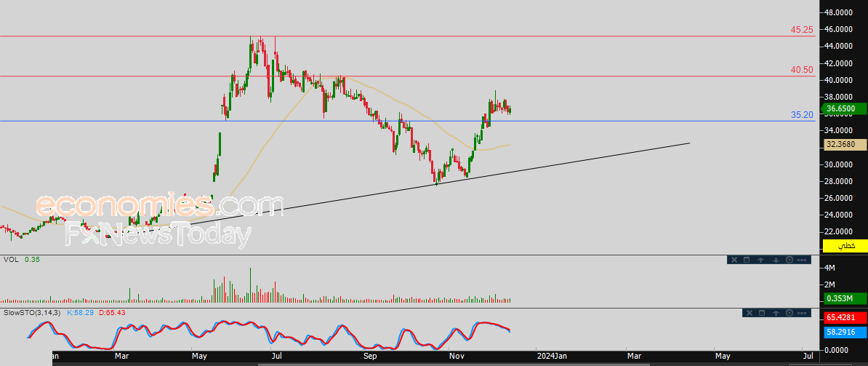Screen dimensions: 868x366
Task: Select the 32.3680 moving average tag
Action: pyautogui.click(x=845, y=145)
